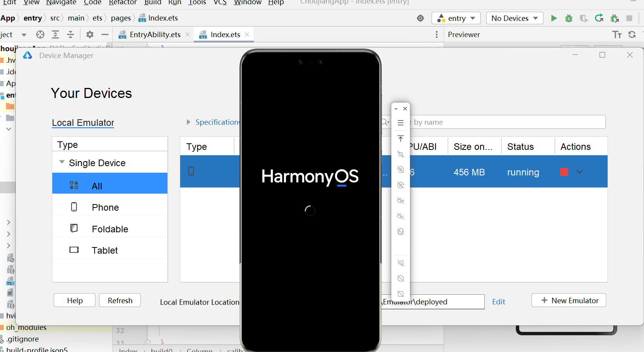Image resolution: width=644 pixels, height=352 pixels.
Task: Open the Refactor menu
Action: 123,2
